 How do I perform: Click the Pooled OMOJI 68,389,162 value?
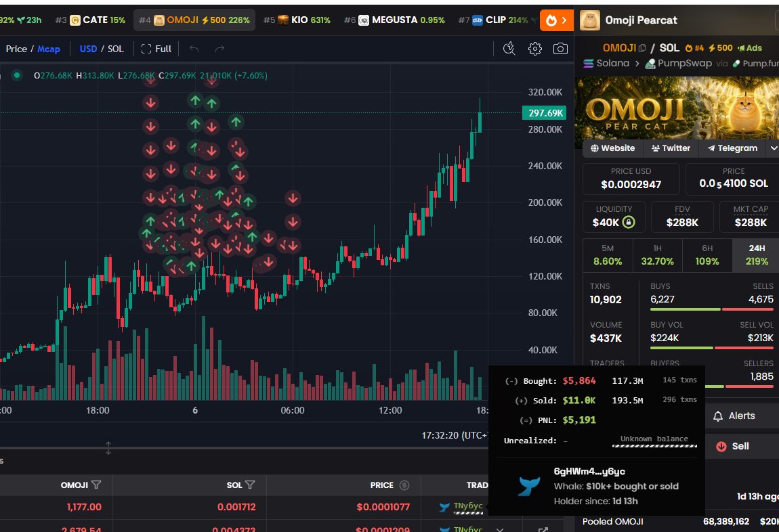coord(726,521)
